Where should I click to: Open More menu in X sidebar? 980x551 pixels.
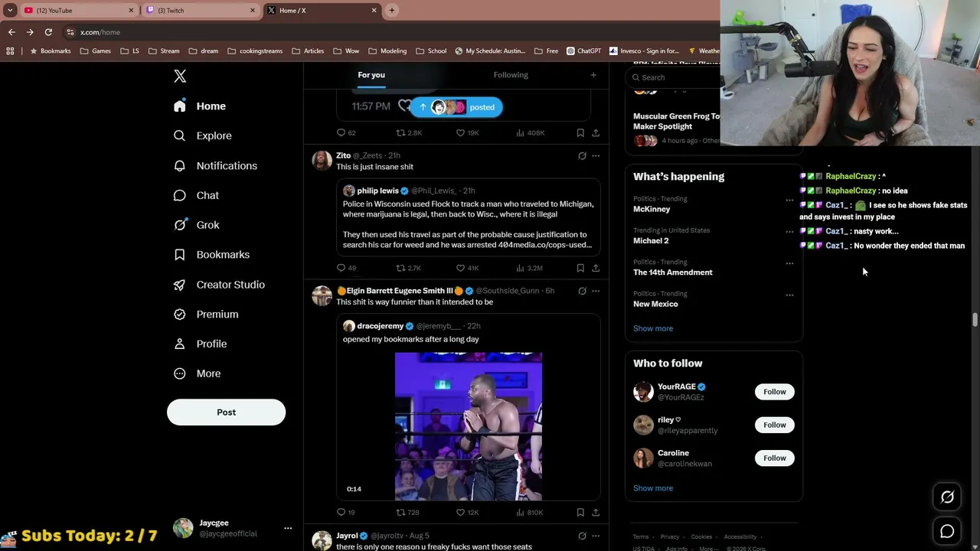click(198, 373)
